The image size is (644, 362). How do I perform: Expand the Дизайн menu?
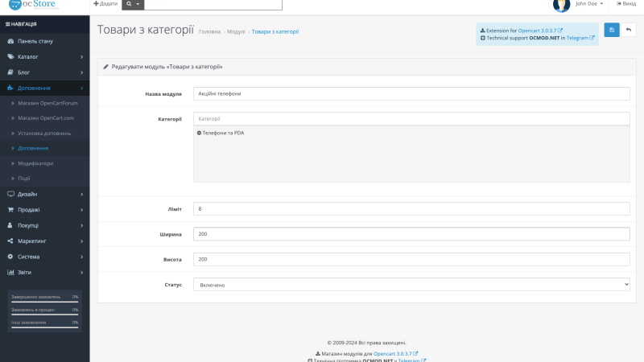45,194
